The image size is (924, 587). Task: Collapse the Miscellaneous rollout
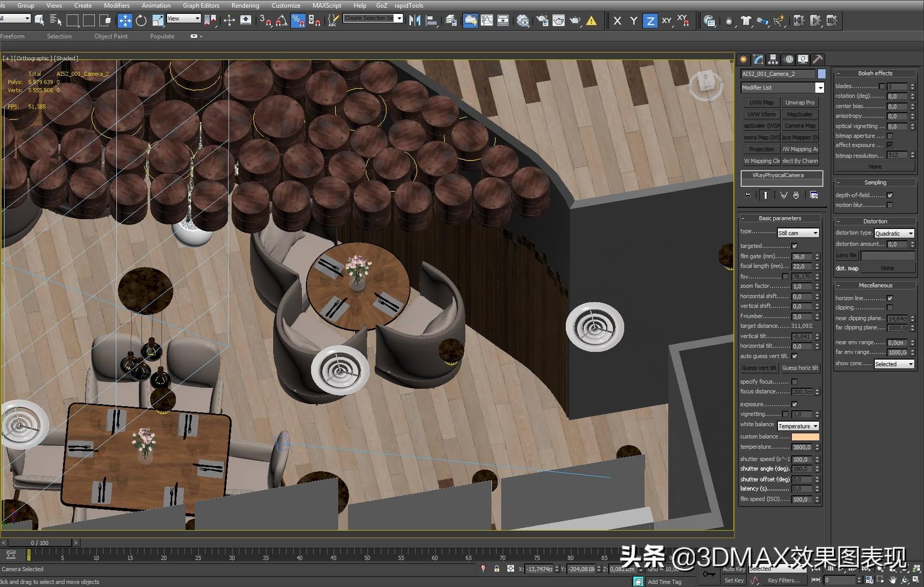(875, 285)
